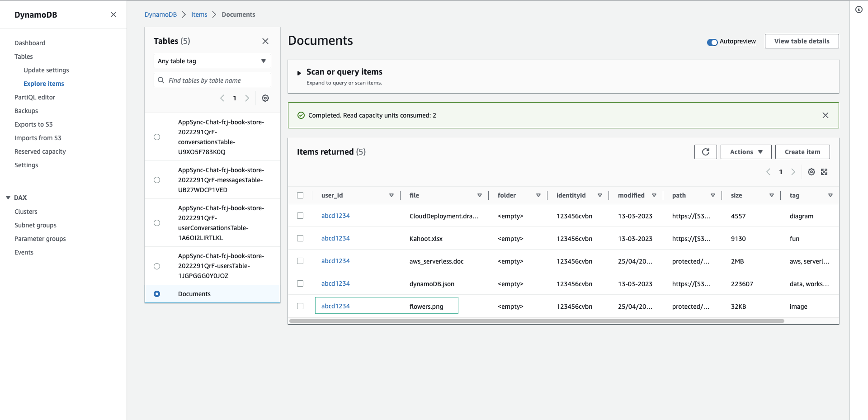Image resolution: width=868 pixels, height=420 pixels.
Task: Select the Documents table radio button
Action: (x=157, y=294)
